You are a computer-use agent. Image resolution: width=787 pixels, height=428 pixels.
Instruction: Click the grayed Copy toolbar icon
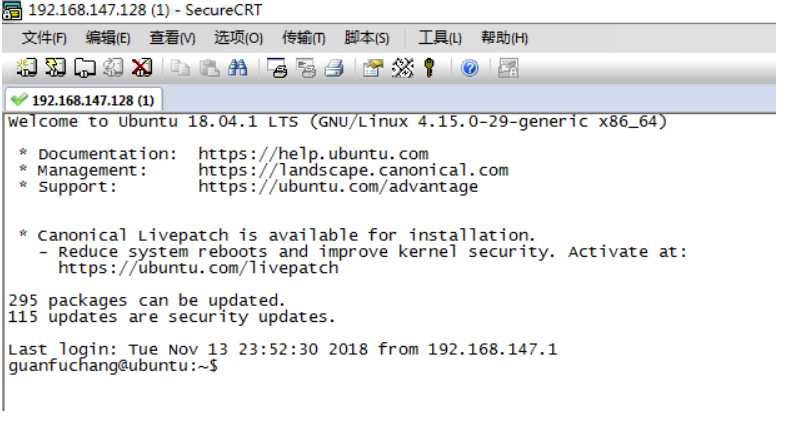tap(182, 69)
